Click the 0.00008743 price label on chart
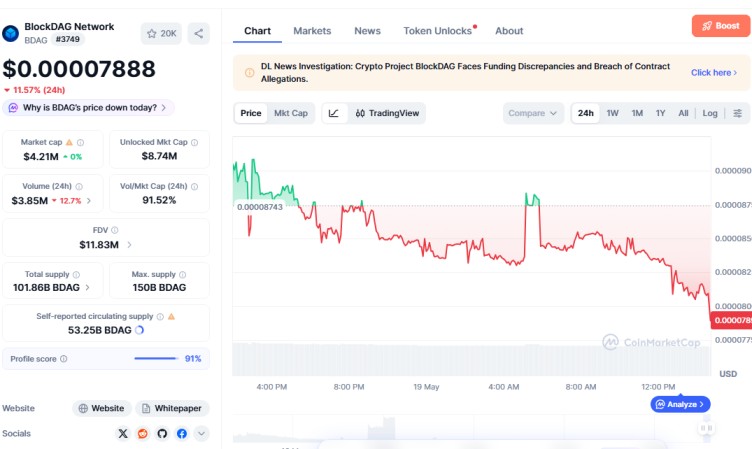 pos(259,207)
